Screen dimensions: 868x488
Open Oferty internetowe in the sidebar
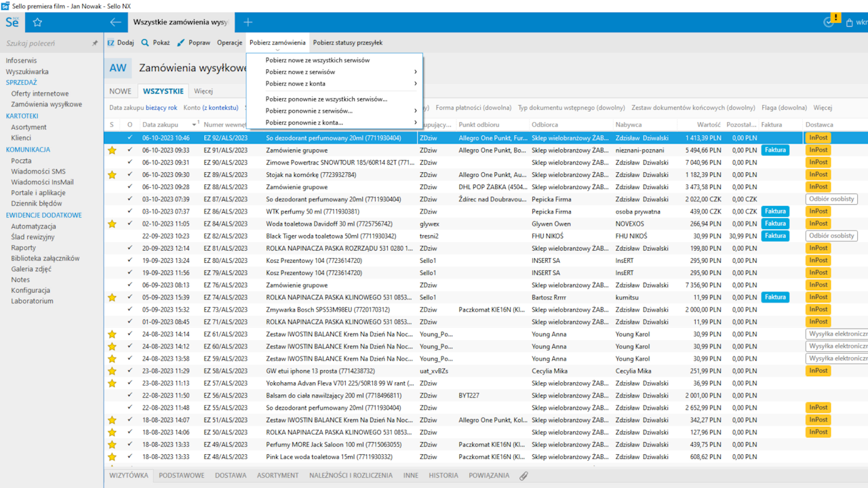39,94
